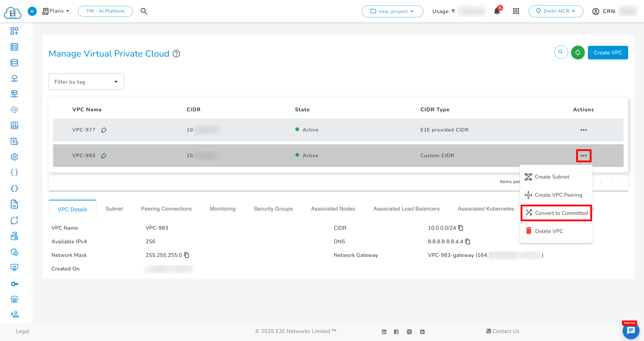Open the Delhi-NCR region dropdown
The width and height of the screenshot is (644, 341).
[556, 11]
